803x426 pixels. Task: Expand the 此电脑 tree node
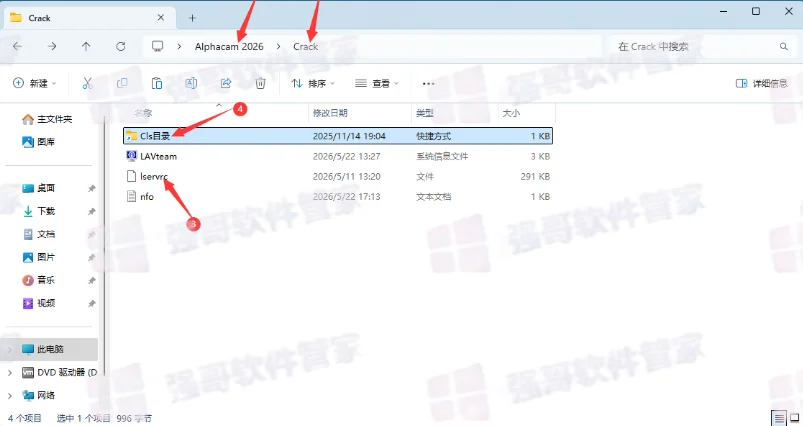coord(10,349)
